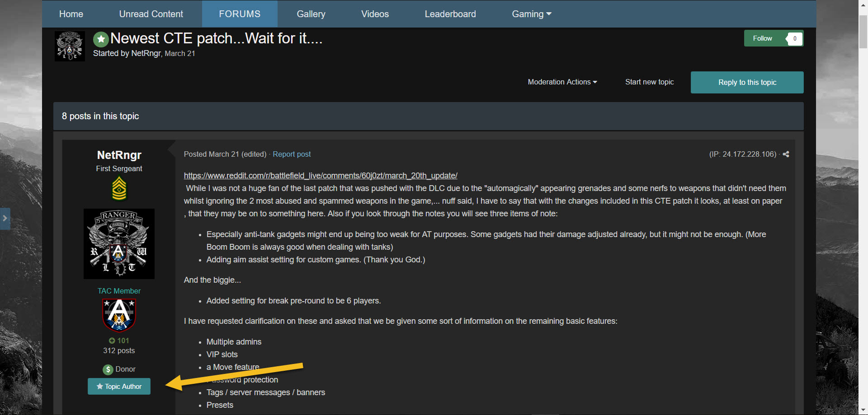Click Reply to this topic button

[x=747, y=82]
